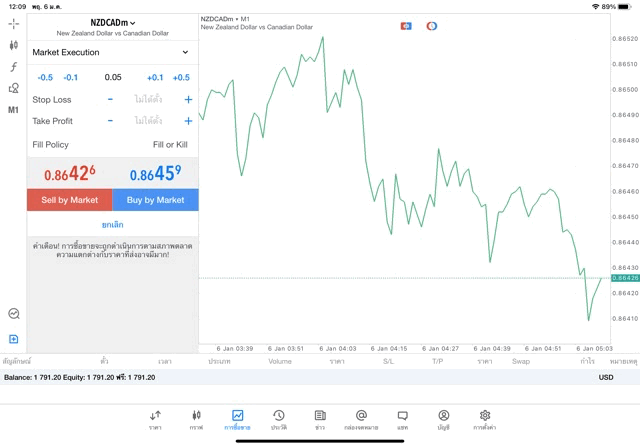This screenshot has width=640, height=447.
Task: Open the drawing objects shapes icon
Action: (13, 88)
